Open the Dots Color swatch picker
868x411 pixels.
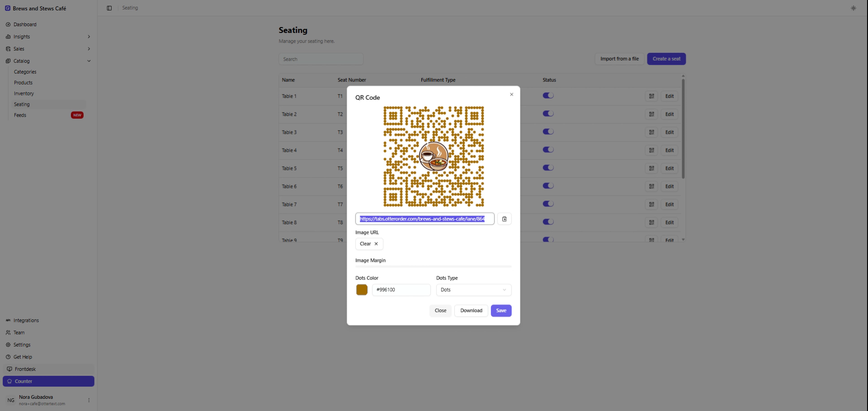click(361, 290)
